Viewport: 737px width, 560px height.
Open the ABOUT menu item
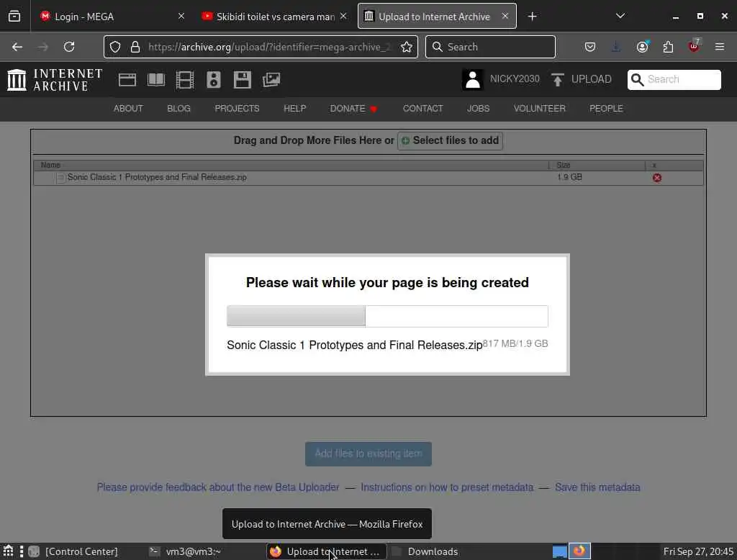128,109
